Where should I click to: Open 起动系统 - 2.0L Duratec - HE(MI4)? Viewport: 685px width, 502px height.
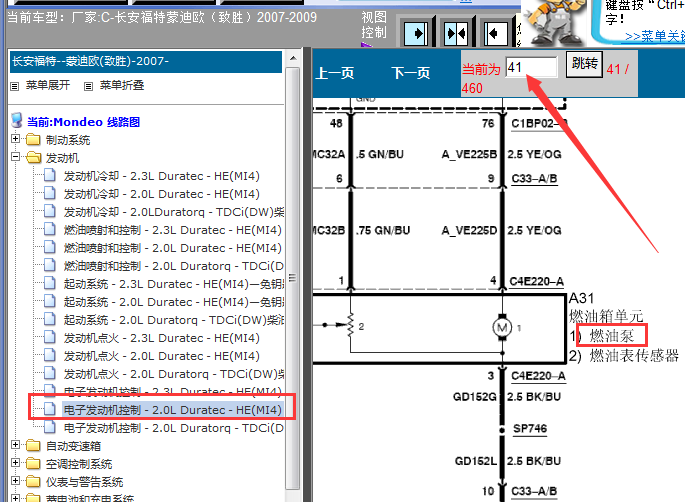pos(174,302)
